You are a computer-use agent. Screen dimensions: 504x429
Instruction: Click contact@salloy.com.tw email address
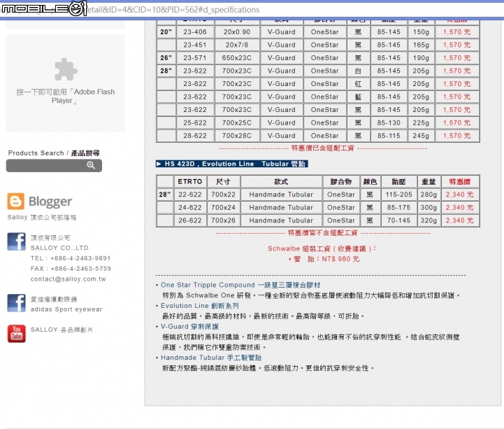[x=68, y=279]
